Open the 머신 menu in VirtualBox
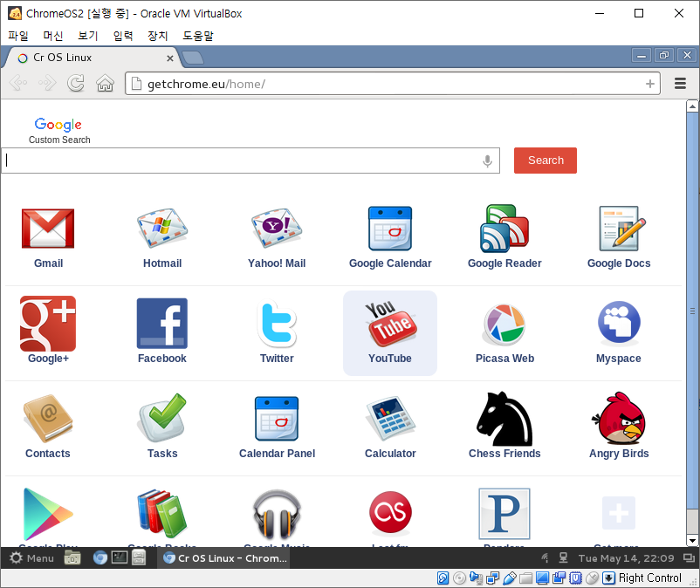The image size is (700, 588). [x=52, y=36]
